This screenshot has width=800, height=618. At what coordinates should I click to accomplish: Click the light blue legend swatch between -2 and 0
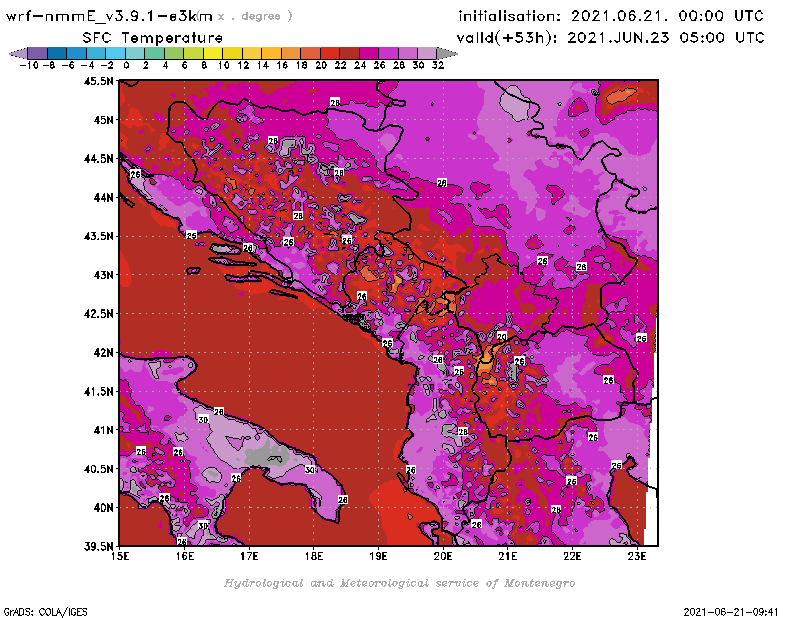pyautogui.click(x=115, y=53)
